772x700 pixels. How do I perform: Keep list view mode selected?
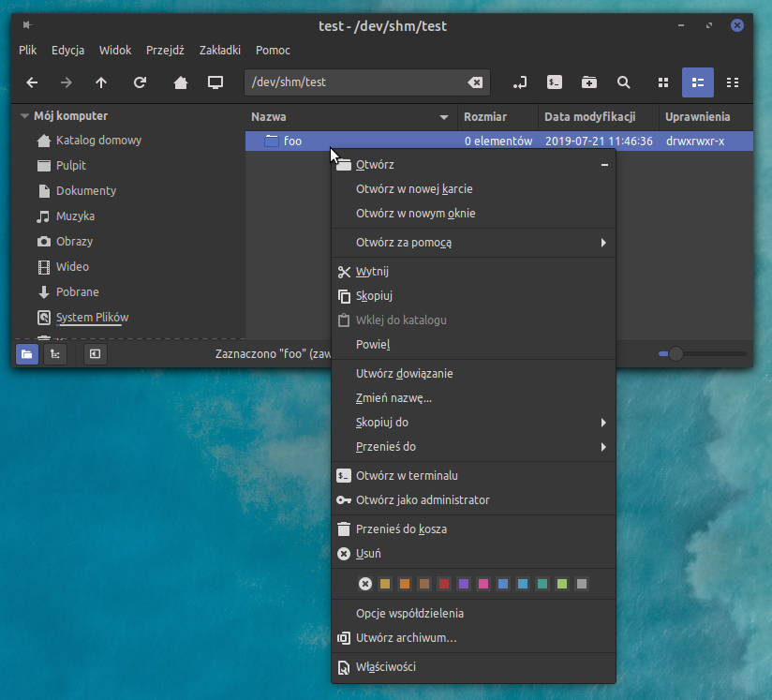click(x=697, y=82)
